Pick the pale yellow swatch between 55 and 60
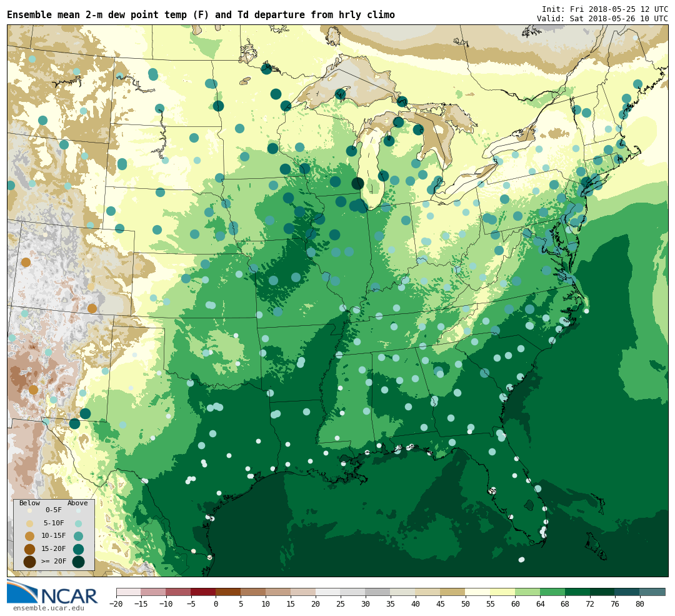The height and width of the screenshot is (616, 675). coord(503,592)
